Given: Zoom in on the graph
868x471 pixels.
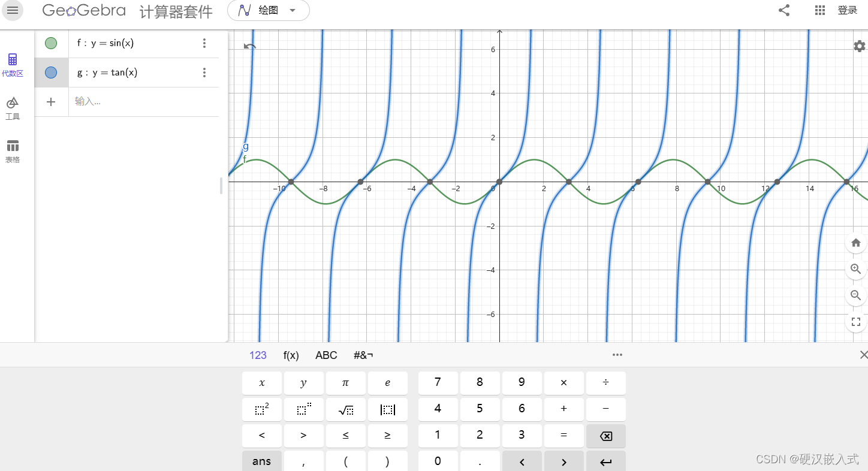Looking at the screenshot, I should (x=856, y=269).
